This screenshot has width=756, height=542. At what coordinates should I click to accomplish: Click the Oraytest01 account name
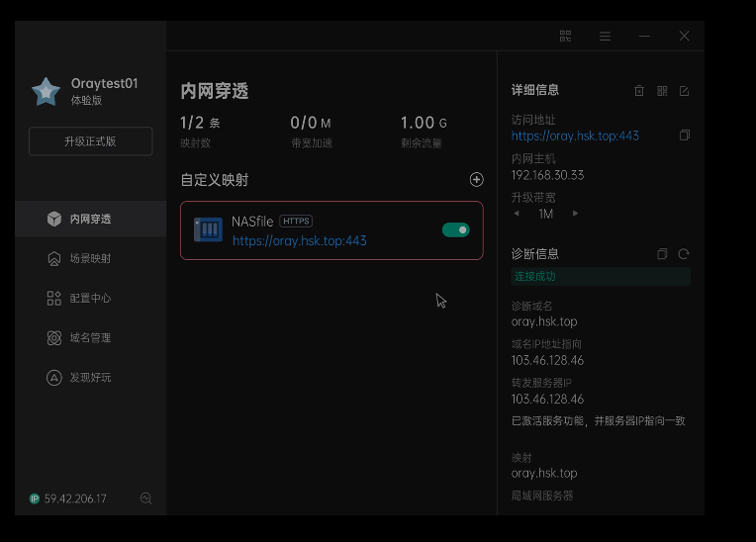(105, 83)
